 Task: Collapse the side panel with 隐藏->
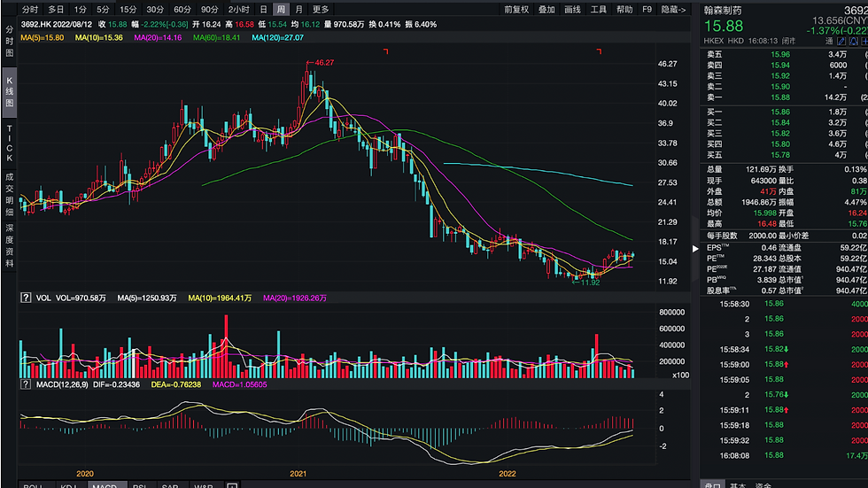pyautogui.click(x=674, y=10)
